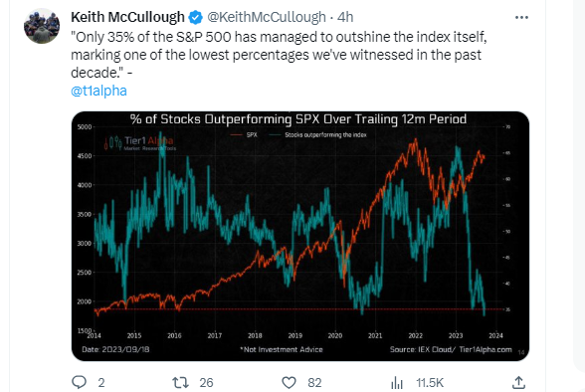
Task: Open the three-dot more options menu
Action: point(521,17)
